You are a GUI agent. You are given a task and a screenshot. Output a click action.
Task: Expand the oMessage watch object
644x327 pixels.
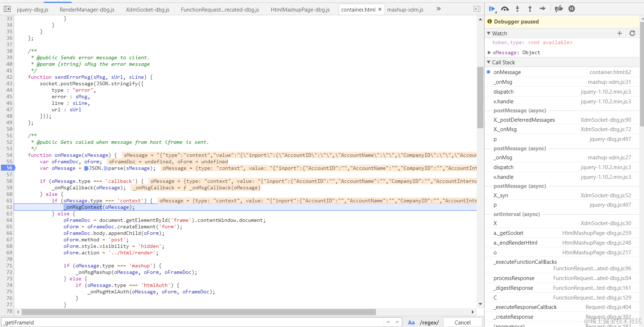(x=489, y=52)
